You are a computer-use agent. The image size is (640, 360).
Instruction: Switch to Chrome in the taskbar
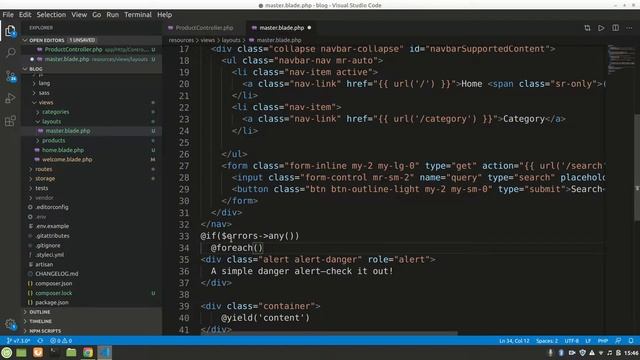pyautogui.click(x=88, y=352)
